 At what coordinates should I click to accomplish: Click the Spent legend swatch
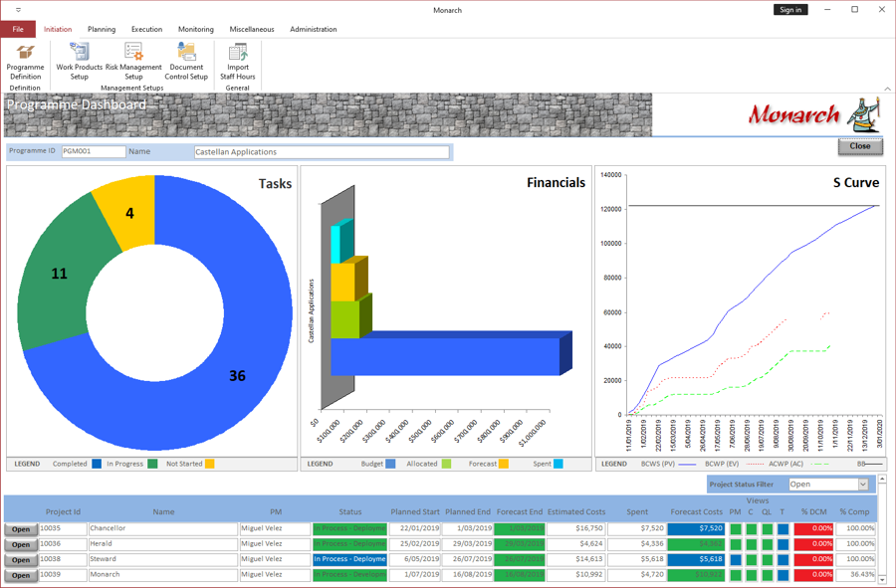pyautogui.click(x=559, y=464)
